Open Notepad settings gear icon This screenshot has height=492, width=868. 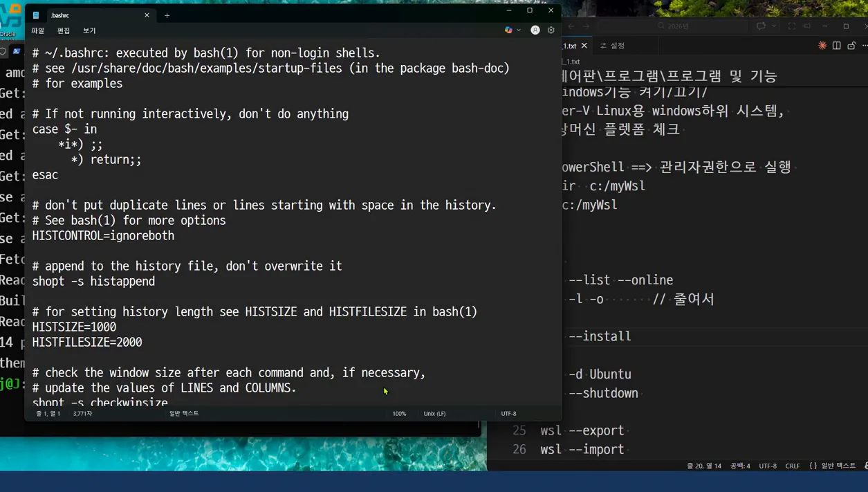[x=551, y=30]
